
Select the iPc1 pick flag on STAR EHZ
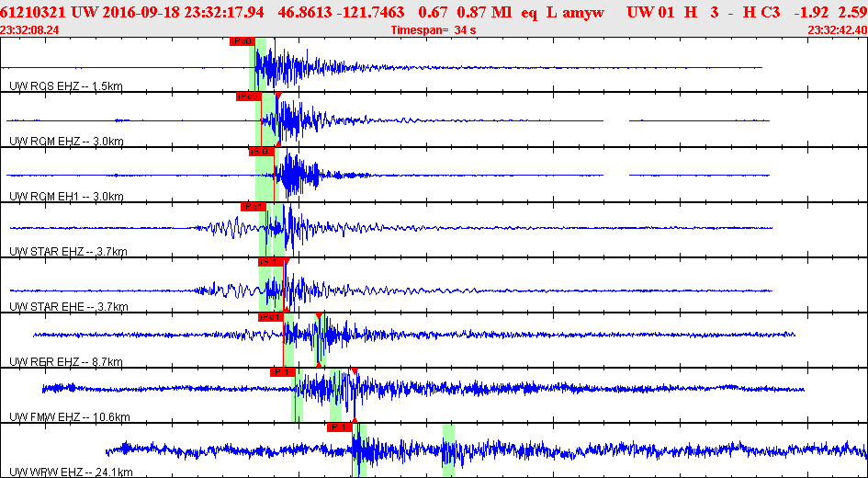point(253,207)
